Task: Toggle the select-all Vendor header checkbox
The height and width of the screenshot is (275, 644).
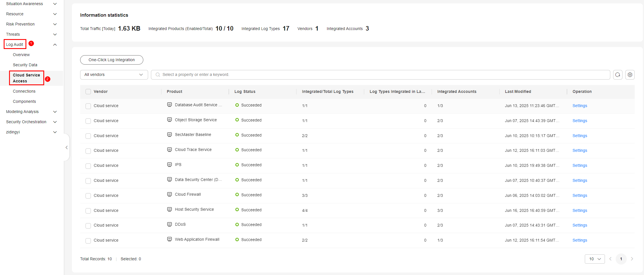Action: [88, 92]
